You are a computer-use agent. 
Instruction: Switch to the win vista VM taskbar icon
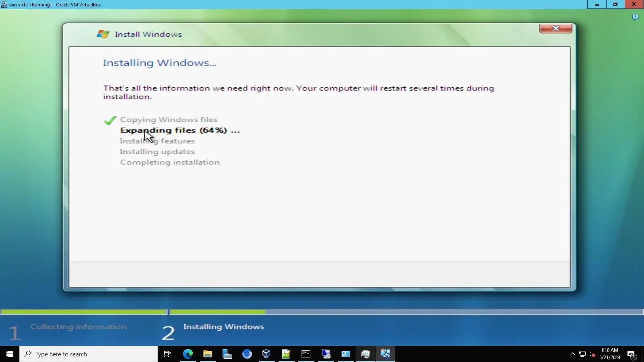385,354
